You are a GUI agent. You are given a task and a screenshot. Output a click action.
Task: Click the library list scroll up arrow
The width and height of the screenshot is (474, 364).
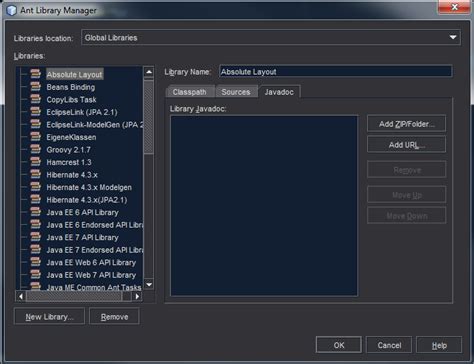coord(149,72)
